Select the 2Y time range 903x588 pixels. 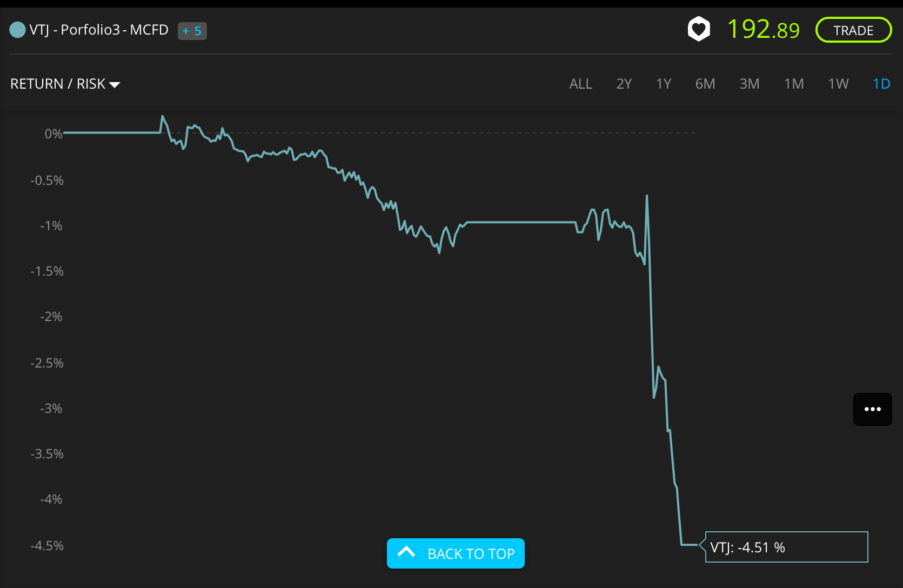pyautogui.click(x=624, y=84)
